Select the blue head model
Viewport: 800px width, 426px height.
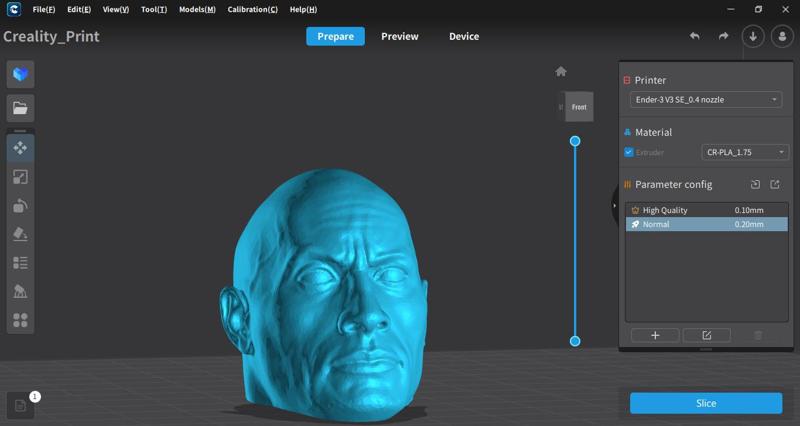tap(324, 293)
